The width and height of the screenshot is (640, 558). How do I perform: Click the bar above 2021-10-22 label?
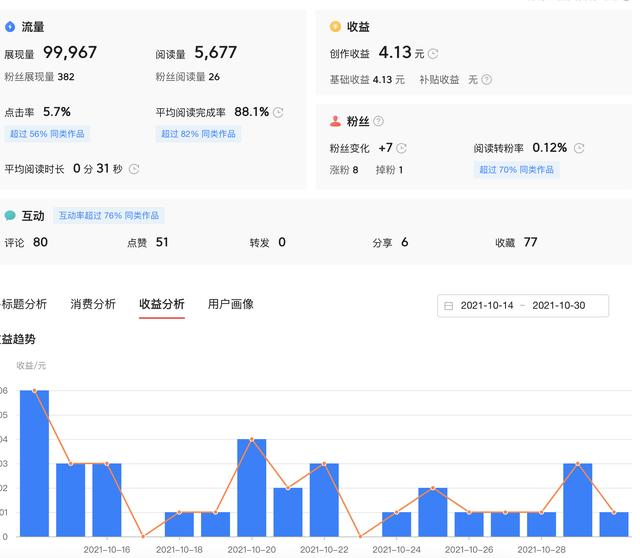[324, 500]
